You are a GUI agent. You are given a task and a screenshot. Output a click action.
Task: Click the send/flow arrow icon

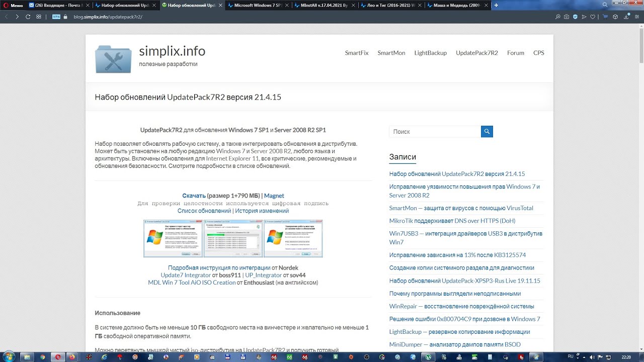click(584, 17)
